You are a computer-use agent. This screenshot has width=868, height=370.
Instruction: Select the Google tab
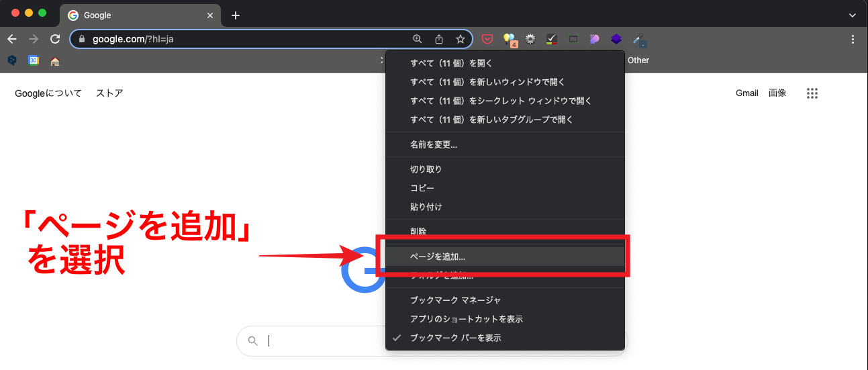click(x=140, y=15)
